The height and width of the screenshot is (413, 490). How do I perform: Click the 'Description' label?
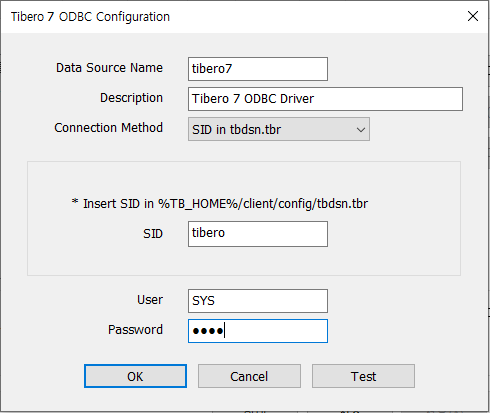131,98
